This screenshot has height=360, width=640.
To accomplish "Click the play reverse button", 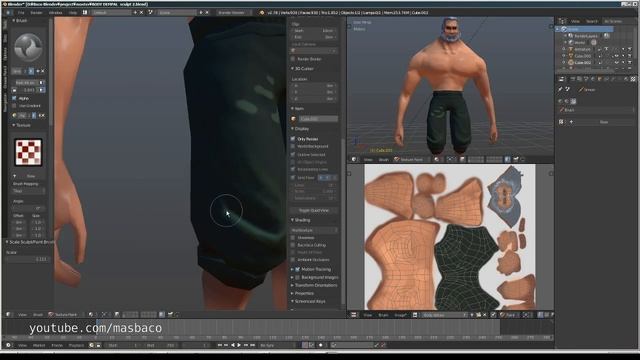I will point(233,345).
